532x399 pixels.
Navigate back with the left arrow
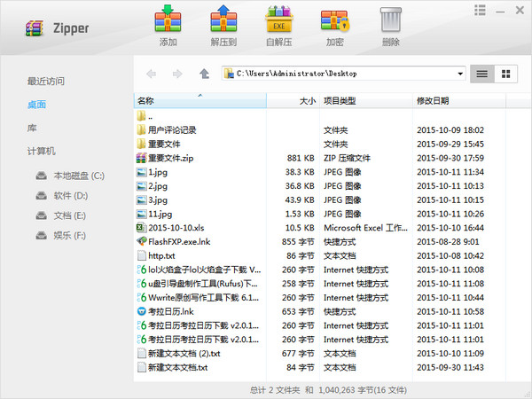tap(151, 74)
